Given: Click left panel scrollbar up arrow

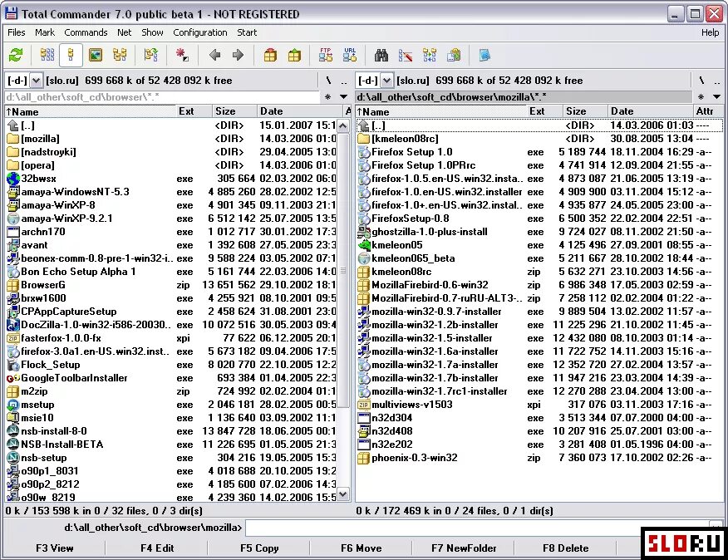Looking at the screenshot, I should click(343, 125).
